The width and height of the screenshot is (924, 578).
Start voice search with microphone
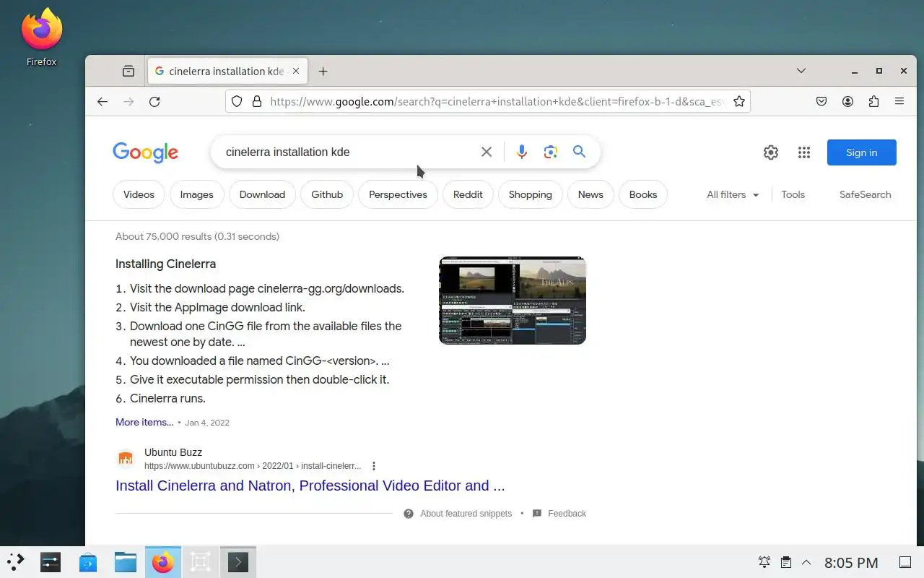click(x=522, y=152)
